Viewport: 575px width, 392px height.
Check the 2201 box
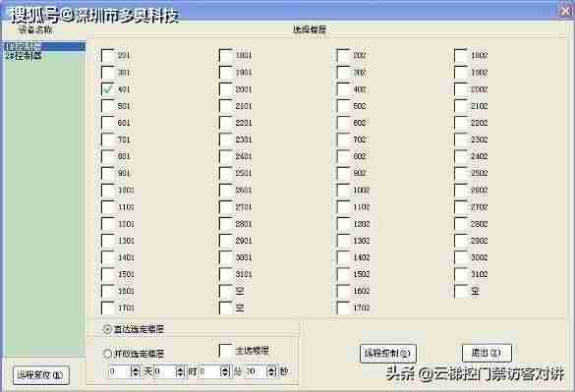coord(225,123)
